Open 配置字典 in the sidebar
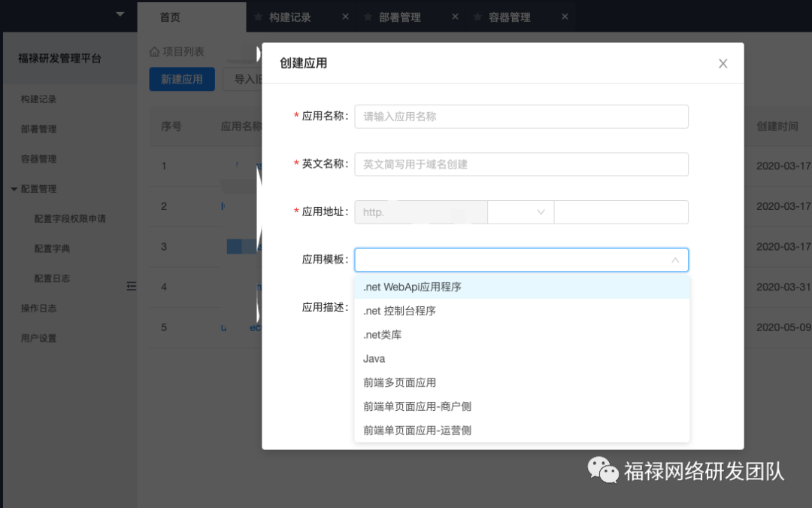812x508 pixels. click(x=52, y=249)
